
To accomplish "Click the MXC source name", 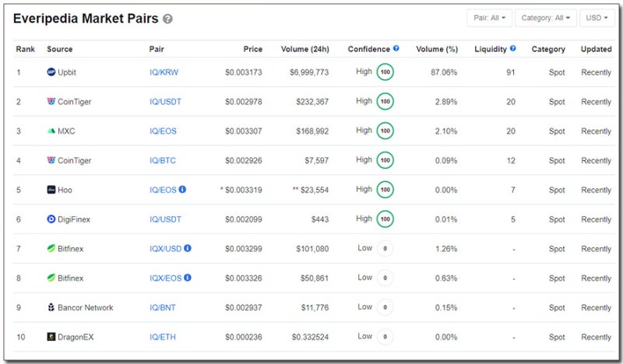I will (66, 131).
